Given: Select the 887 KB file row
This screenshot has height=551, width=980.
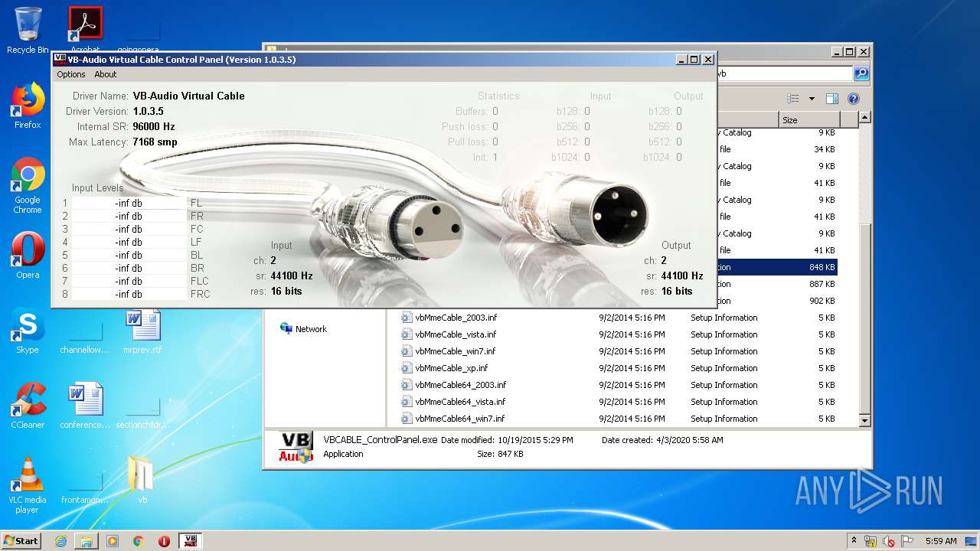Looking at the screenshot, I should tap(777, 284).
